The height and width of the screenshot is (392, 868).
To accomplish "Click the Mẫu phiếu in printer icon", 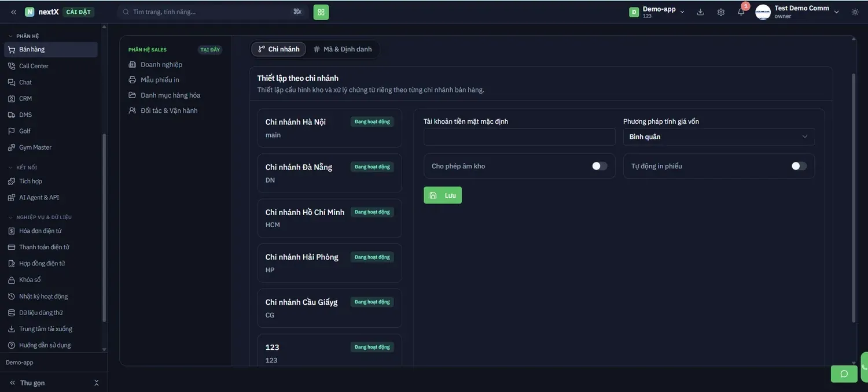I will [x=133, y=80].
